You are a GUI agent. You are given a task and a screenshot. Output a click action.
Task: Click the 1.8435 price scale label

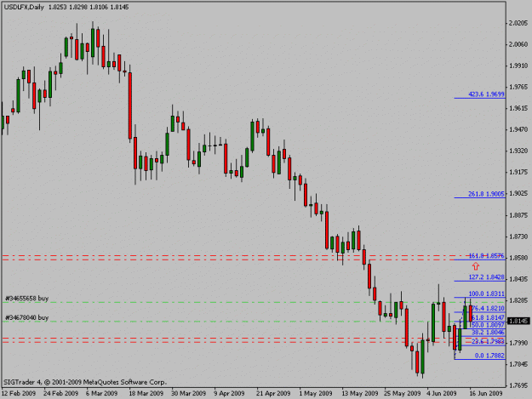click(x=518, y=279)
